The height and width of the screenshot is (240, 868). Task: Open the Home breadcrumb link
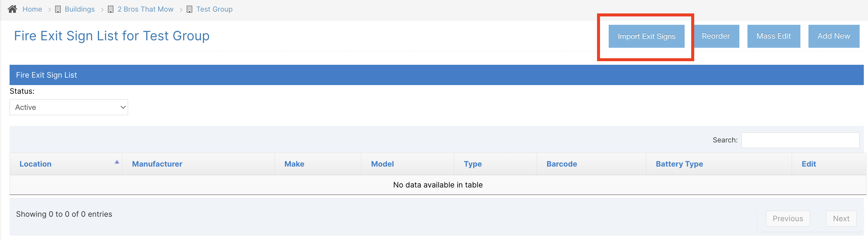tap(32, 9)
